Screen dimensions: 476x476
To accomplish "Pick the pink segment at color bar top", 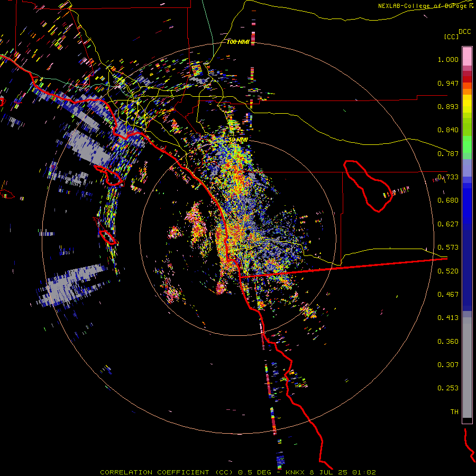I will (467, 56).
